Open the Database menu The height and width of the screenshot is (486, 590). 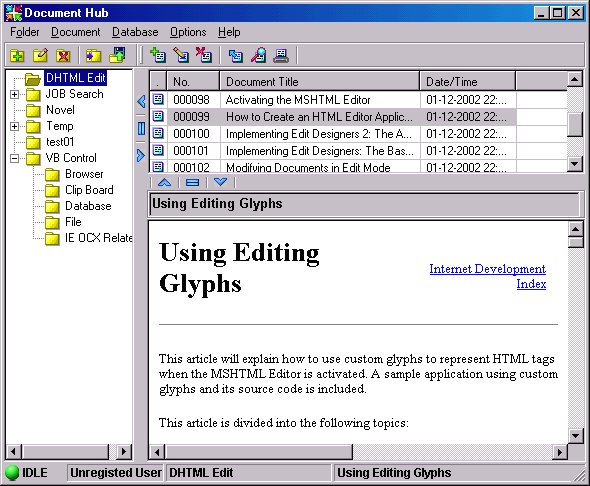coord(135,32)
